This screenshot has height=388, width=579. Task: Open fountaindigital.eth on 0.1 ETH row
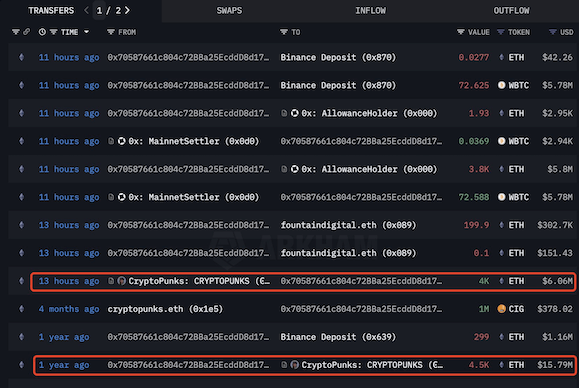(x=348, y=253)
